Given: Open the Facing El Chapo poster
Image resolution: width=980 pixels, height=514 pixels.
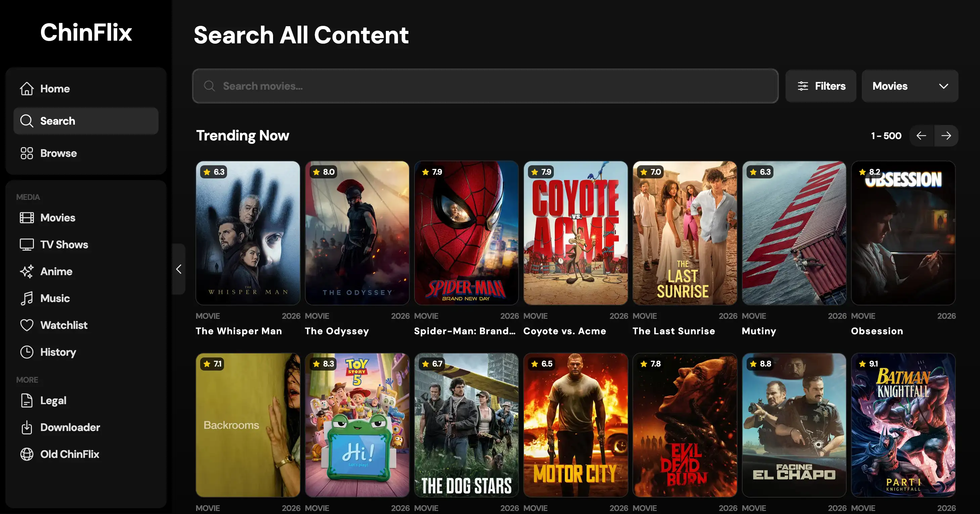Looking at the screenshot, I should (x=794, y=425).
